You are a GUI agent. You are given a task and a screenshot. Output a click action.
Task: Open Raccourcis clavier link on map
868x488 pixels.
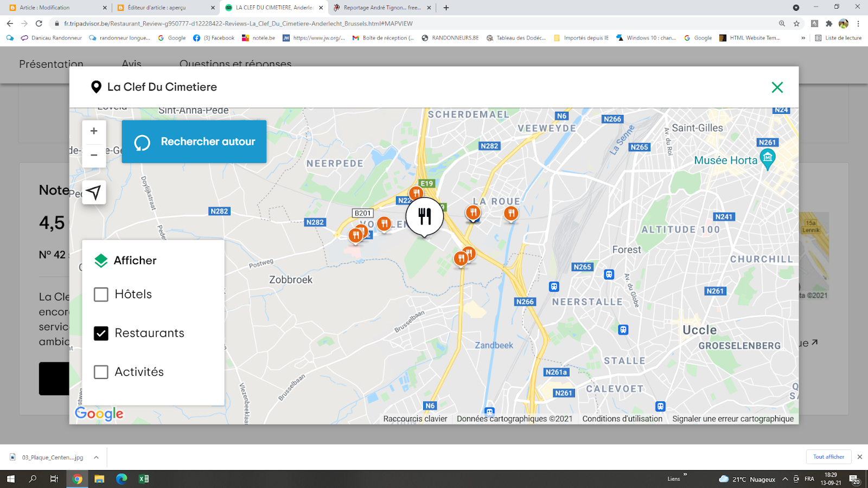415,419
